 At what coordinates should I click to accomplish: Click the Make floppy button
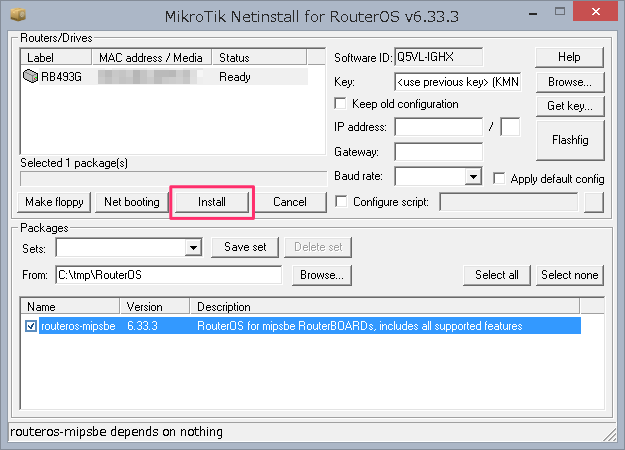tap(54, 202)
